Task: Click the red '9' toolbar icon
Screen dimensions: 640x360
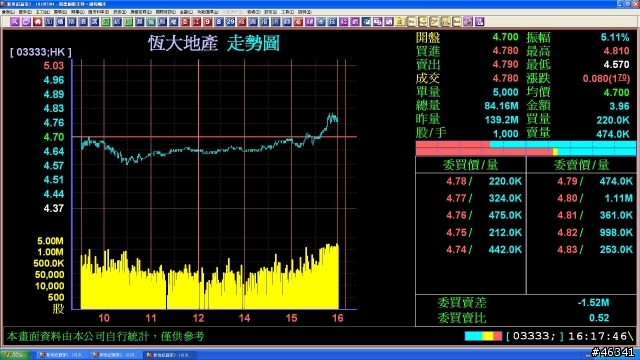Action: point(208,22)
